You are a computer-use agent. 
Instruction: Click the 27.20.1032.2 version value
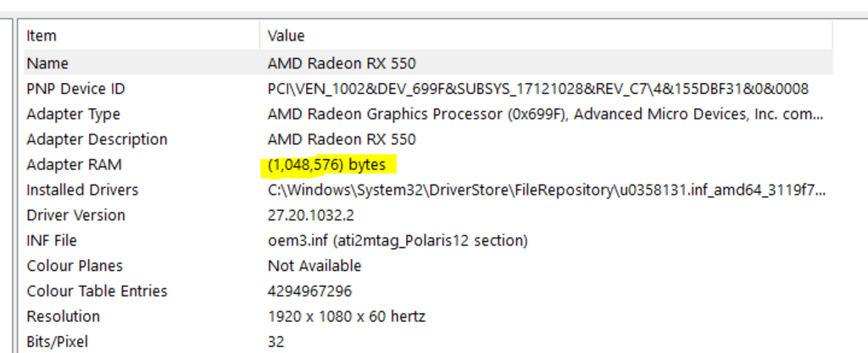(x=309, y=216)
